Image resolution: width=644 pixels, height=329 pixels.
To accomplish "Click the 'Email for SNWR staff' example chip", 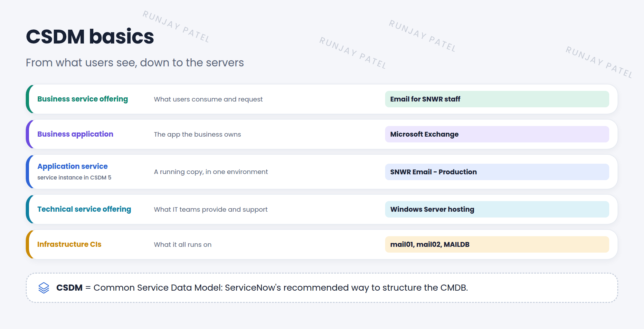I will 497,99.
